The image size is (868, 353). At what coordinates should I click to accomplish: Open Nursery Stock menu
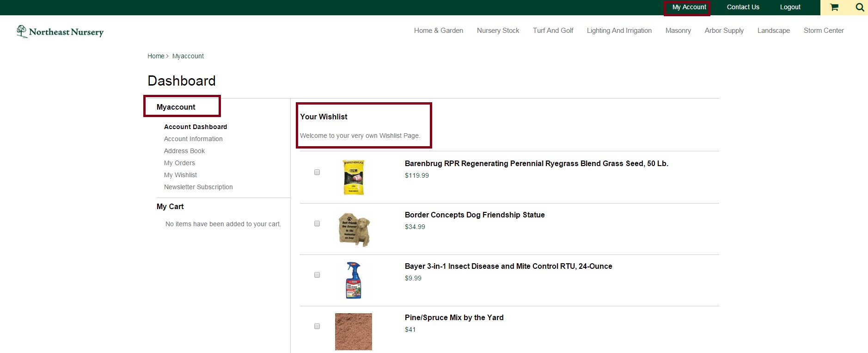coord(498,31)
